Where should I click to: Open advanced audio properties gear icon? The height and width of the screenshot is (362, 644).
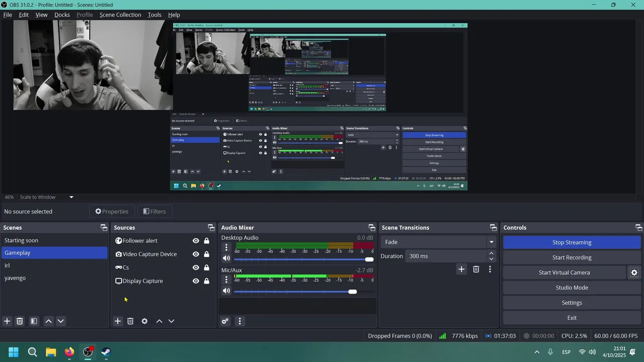point(225,321)
